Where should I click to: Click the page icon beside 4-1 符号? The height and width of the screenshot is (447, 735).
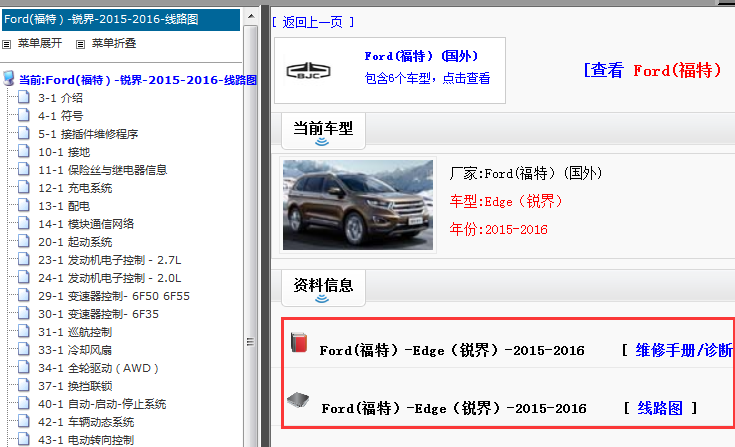pos(23,115)
